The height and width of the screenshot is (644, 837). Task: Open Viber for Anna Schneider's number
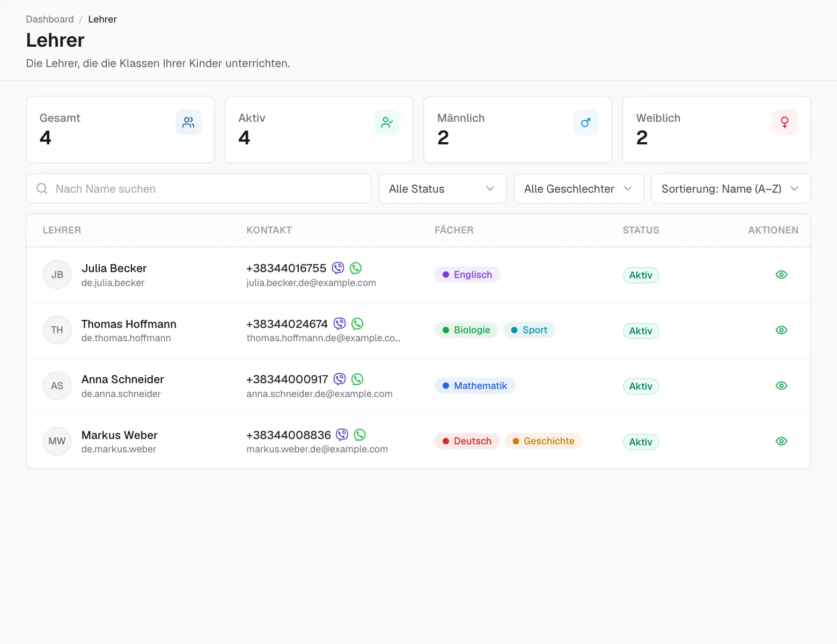coord(340,379)
